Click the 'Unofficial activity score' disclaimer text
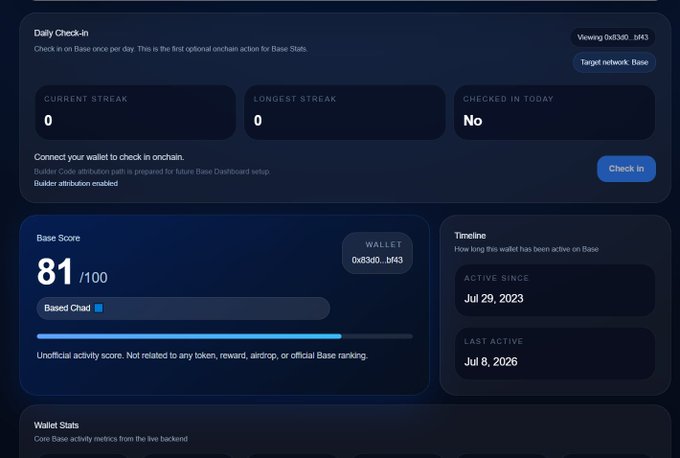680x458 pixels. [x=202, y=355]
